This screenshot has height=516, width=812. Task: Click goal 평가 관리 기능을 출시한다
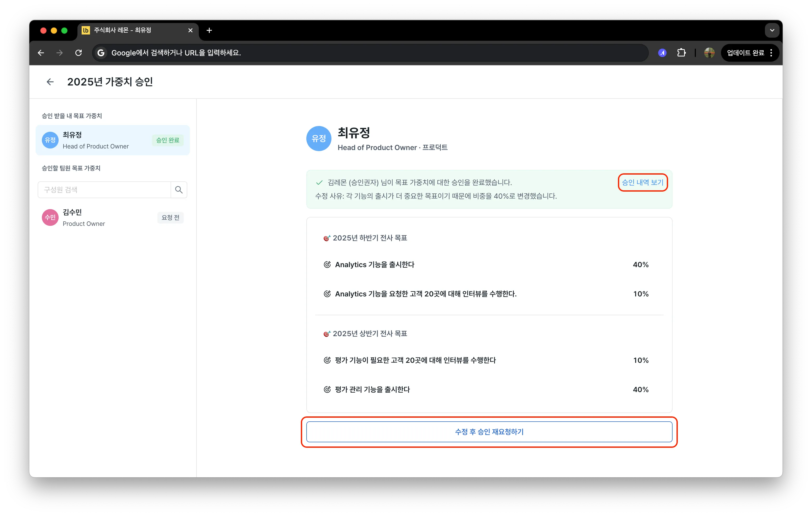click(x=372, y=390)
